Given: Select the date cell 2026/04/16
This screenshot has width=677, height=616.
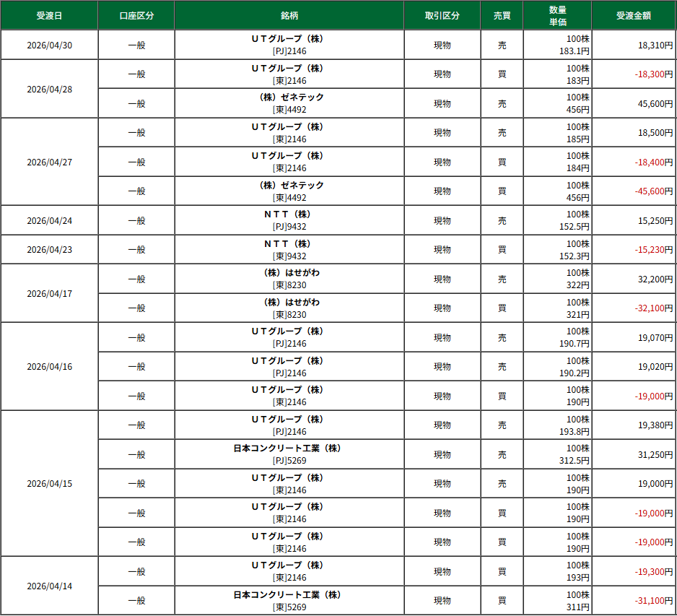Looking at the screenshot, I should tap(49, 366).
